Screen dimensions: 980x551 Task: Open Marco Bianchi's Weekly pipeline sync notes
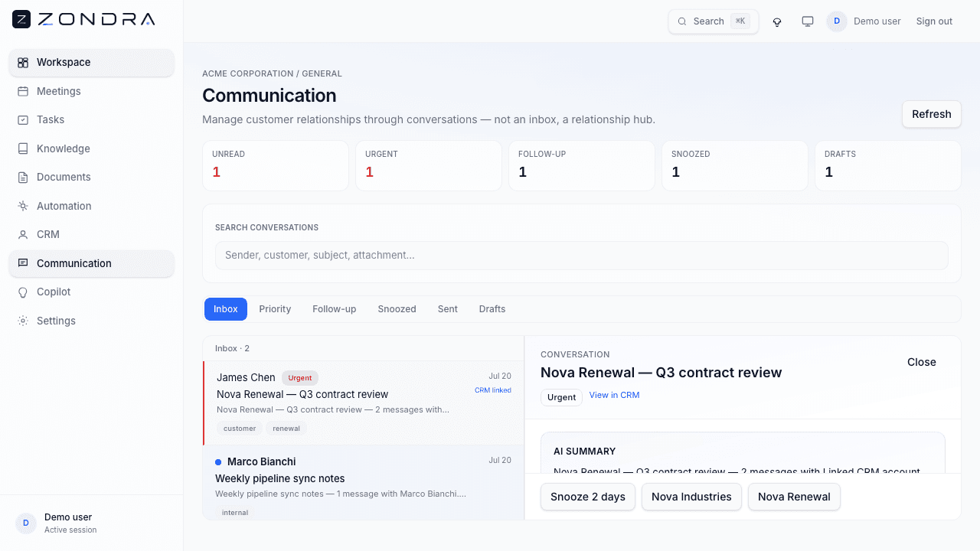(364, 483)
